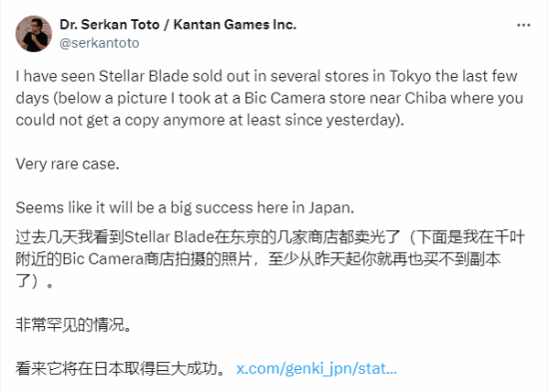The image size is (549, 392).
Task: Click the Chinese paragraph starting '过去几天我看到'
Action: 270,259
